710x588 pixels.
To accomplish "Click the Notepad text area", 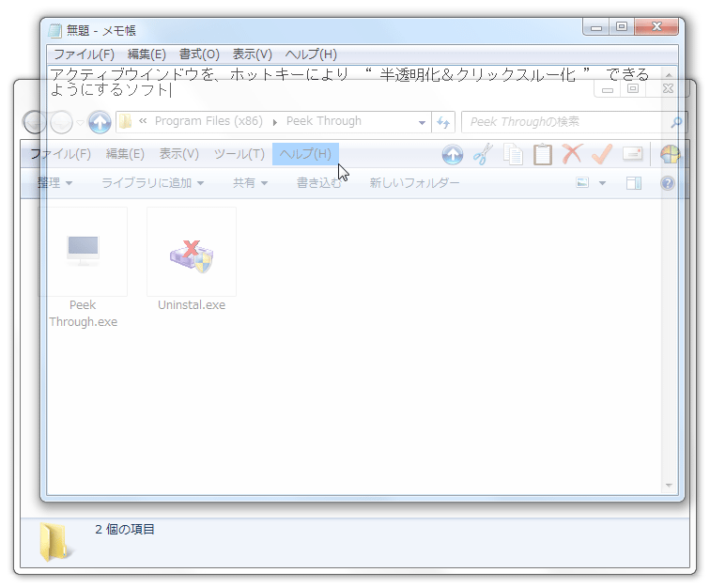I will click(355, 280).
